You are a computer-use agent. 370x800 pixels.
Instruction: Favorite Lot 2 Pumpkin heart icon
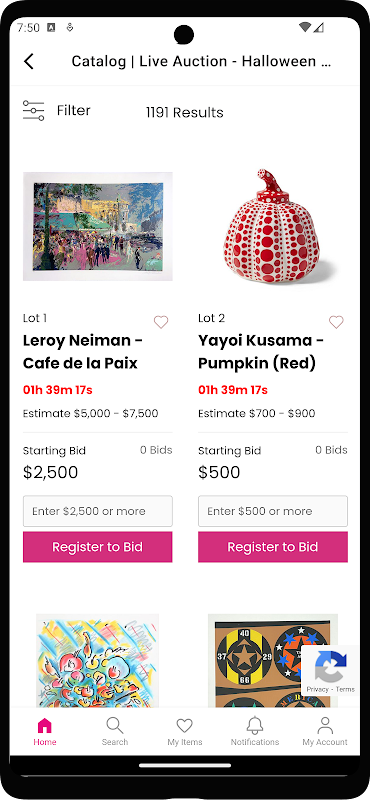coord(336,322)
